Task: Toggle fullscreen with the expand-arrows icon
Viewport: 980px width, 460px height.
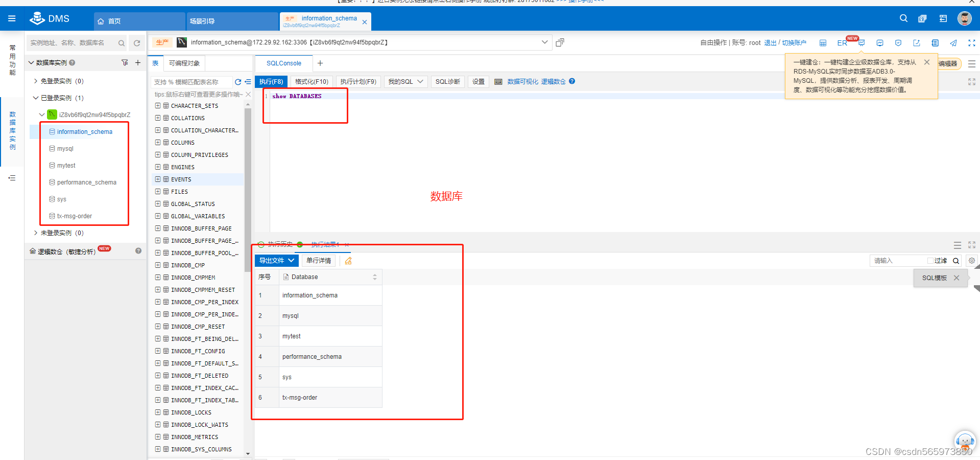Action: [x=972, y=43]
